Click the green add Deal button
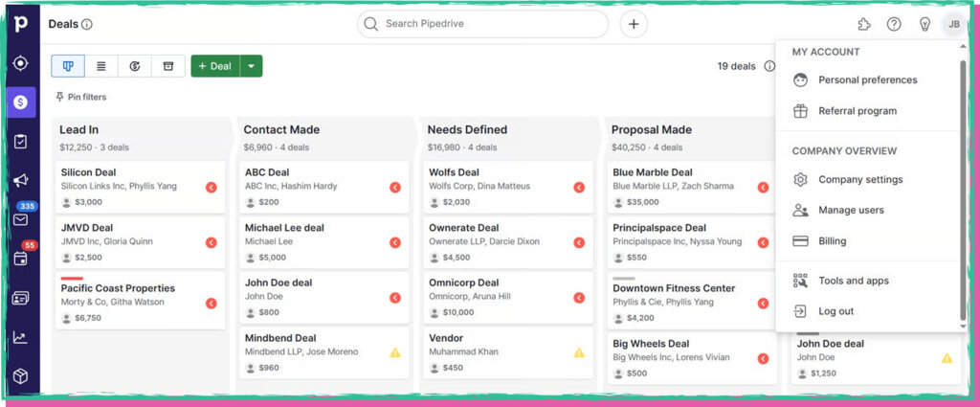This screenshot has width=980, height=407. 215,66
